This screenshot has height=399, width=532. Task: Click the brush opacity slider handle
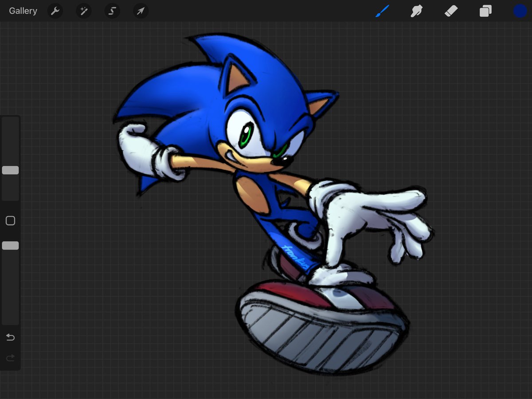coord(10,246)
